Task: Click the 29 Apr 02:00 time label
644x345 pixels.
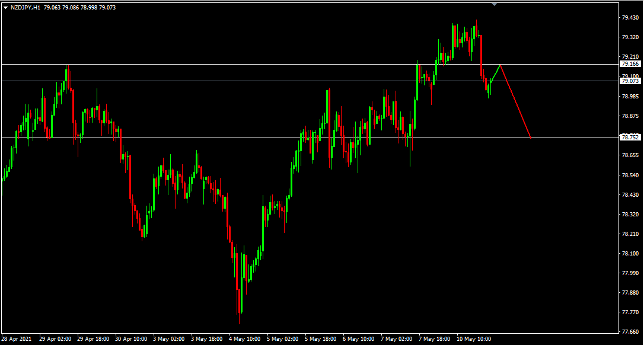Action: click(x=55, y=339)
